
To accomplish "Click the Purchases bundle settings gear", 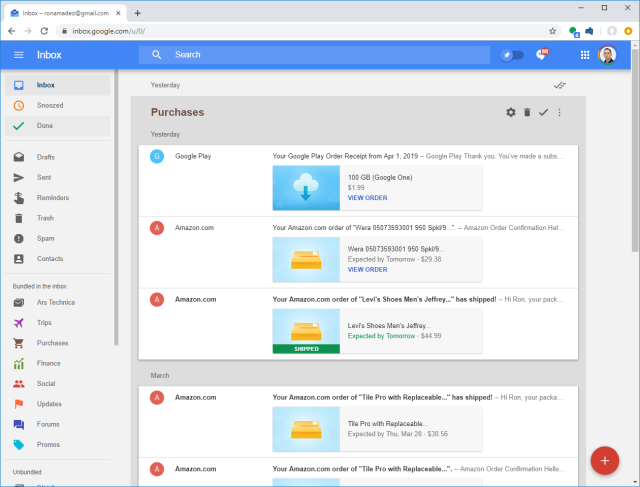I will (511, 112).
